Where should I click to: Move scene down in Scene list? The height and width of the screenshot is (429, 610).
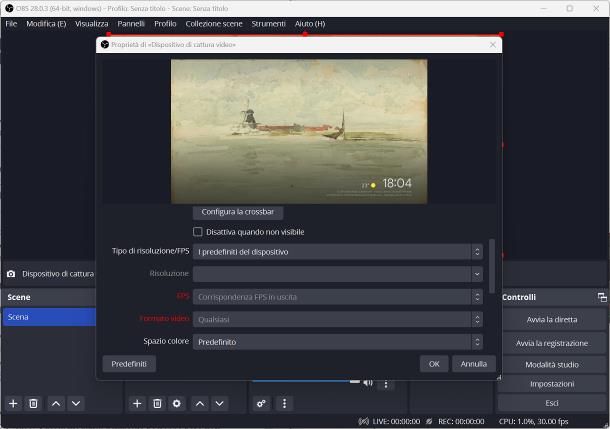coord(76,403)
